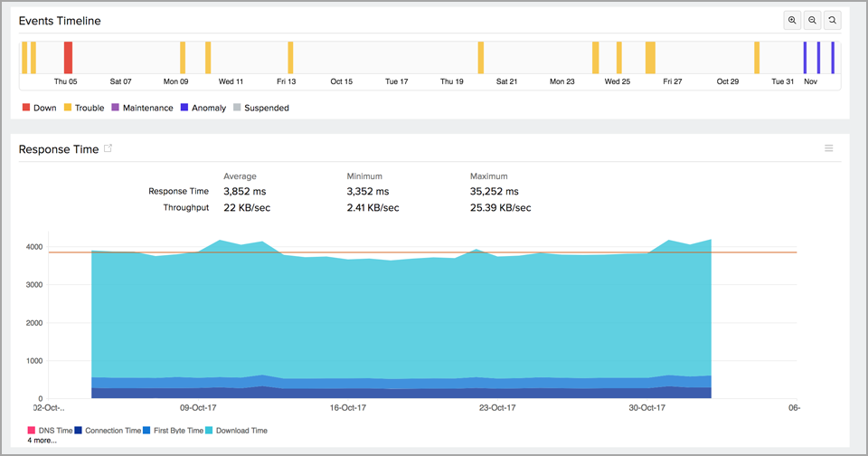
Task: Toggle the Download Time legend series
Action: point(236,431)
